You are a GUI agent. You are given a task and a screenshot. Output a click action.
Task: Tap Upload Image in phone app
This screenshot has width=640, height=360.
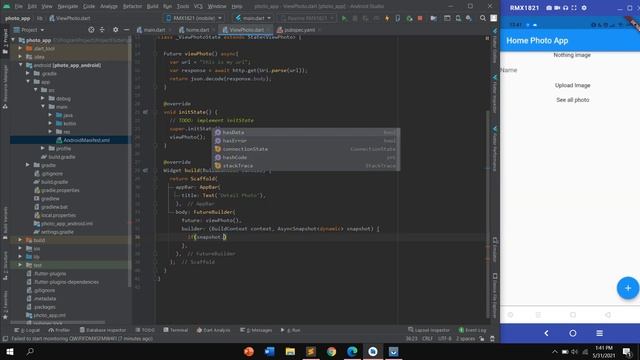coord(572,85)
